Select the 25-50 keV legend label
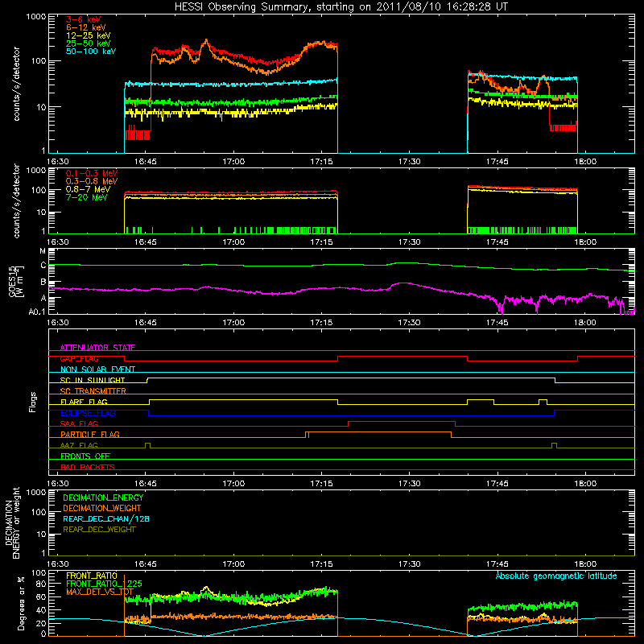 coord(89,43)
